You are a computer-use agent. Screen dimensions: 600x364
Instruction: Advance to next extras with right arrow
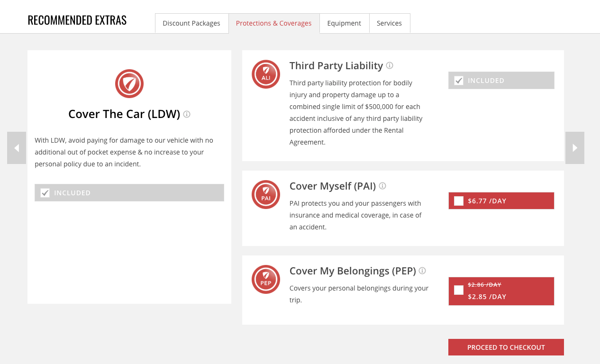[575, 148]
